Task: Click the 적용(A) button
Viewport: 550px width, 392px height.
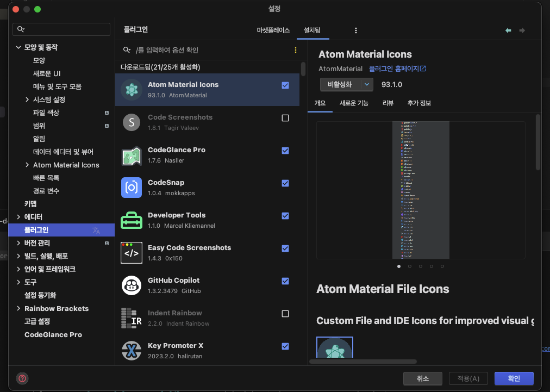Action: [468, 378]
